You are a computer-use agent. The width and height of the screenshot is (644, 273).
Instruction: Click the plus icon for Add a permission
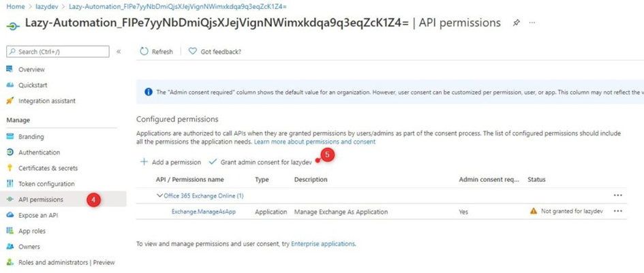click(144, 162)
